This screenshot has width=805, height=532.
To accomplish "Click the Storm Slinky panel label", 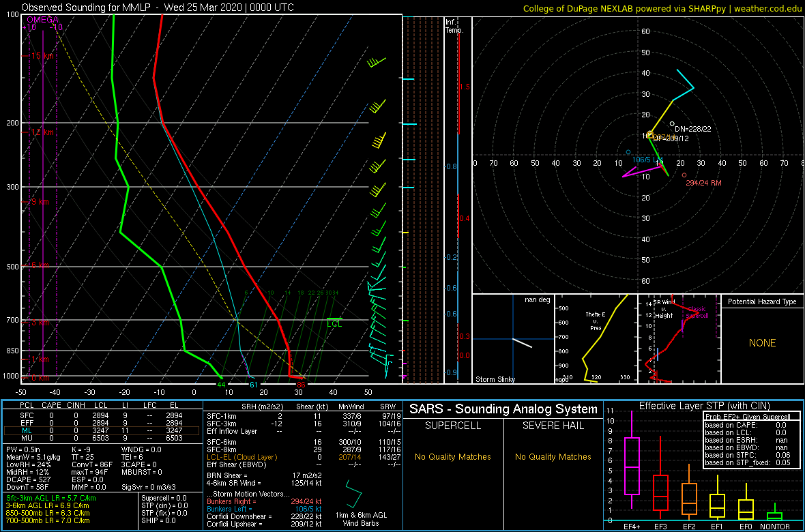I will [x=495, y=379].
